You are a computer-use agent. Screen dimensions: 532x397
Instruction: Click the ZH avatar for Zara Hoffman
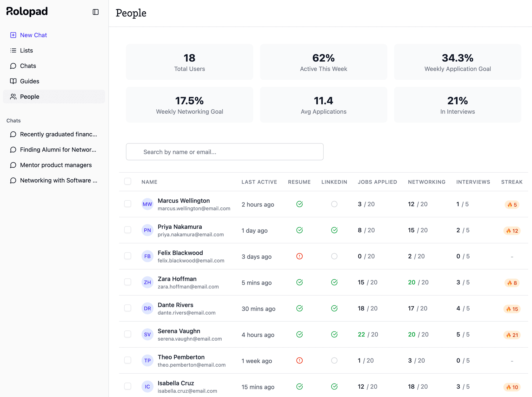click(x=147, y=282)
